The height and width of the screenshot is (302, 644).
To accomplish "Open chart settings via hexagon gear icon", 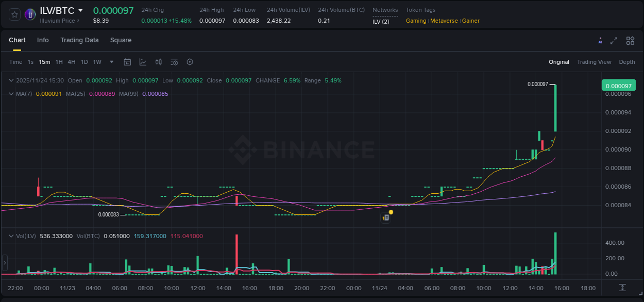I will pyautogui.click(x=190, y=62).
